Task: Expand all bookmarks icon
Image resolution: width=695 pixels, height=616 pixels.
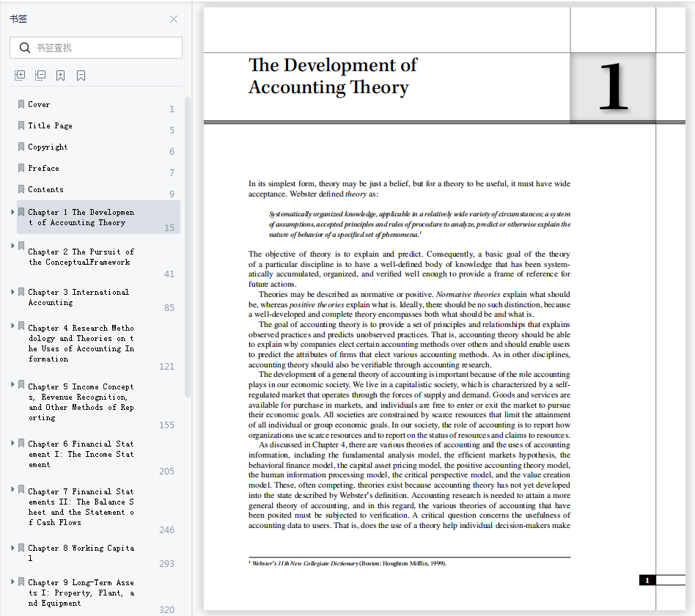Action: coord(20,76)
